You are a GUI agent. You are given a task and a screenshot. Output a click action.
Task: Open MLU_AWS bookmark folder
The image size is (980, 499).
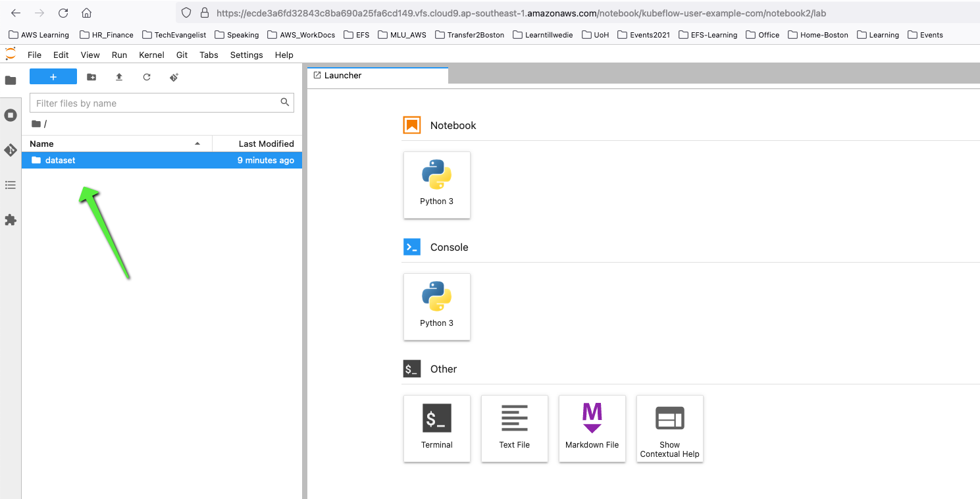pyautogui.click(x=402, y=35)
